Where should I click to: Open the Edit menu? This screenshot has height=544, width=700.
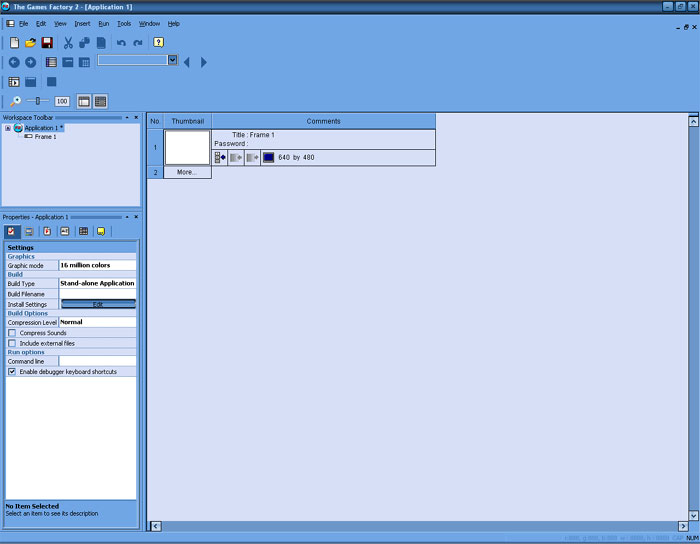click(41, 24)
